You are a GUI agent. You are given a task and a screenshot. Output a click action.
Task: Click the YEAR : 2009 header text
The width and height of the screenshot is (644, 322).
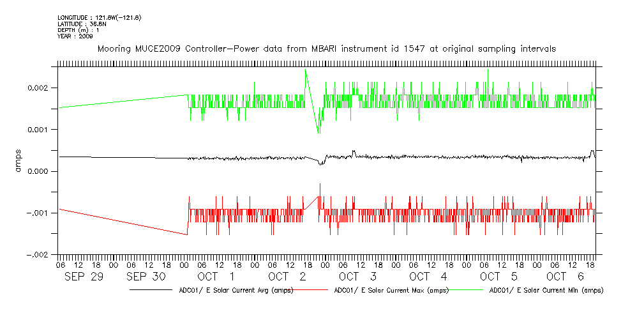(75, 36)
